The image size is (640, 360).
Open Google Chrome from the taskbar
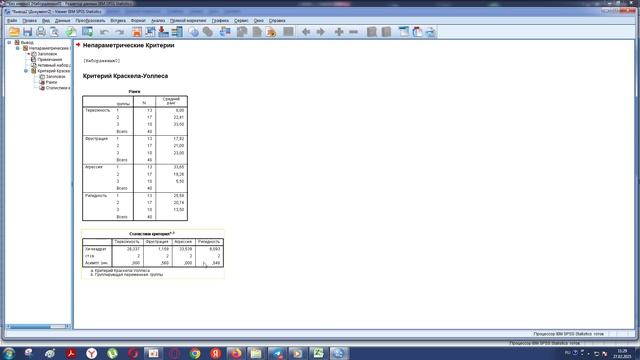195,353
